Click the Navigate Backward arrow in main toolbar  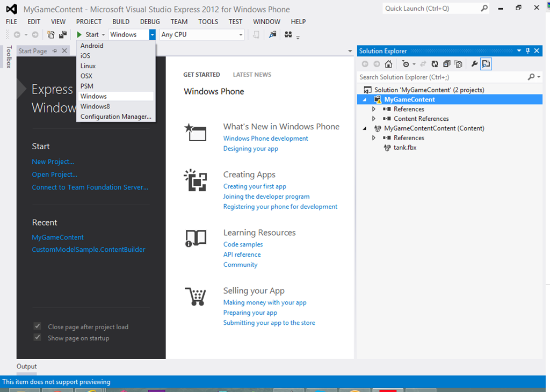tap(17, 34)
